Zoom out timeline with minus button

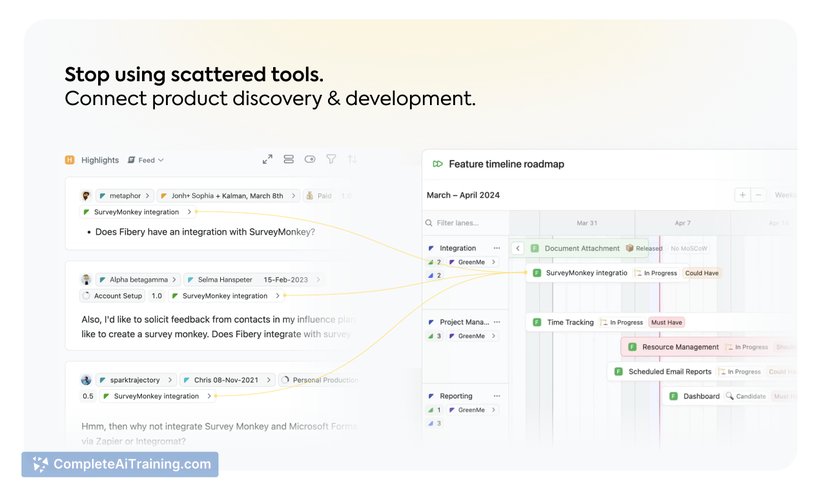(x=758, y=195)
